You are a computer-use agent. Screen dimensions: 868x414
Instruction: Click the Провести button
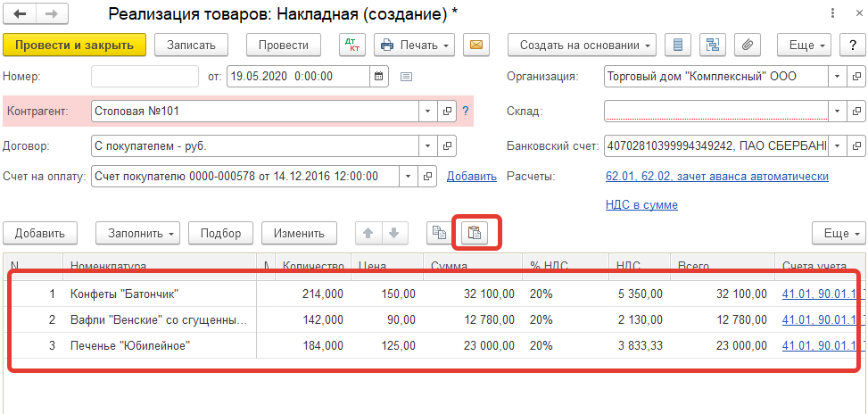[284, 46]
